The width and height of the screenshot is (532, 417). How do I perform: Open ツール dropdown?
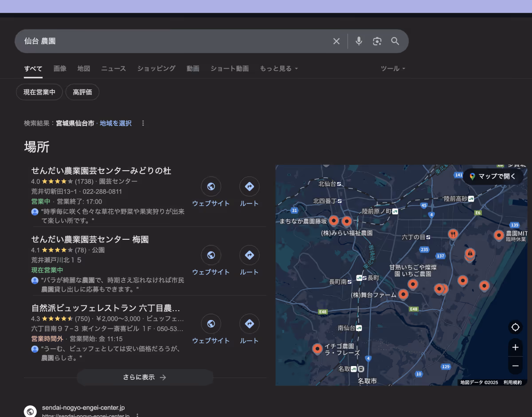click(393, 69)
